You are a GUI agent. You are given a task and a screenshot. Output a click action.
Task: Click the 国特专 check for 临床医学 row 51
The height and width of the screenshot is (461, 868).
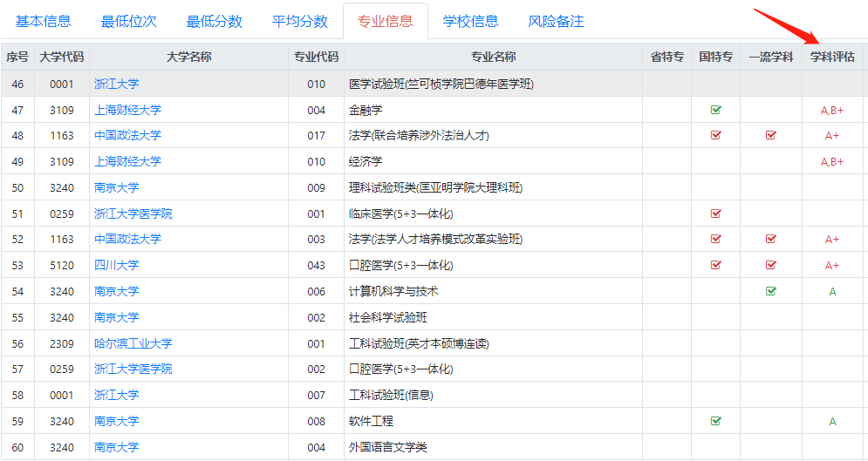715,214
